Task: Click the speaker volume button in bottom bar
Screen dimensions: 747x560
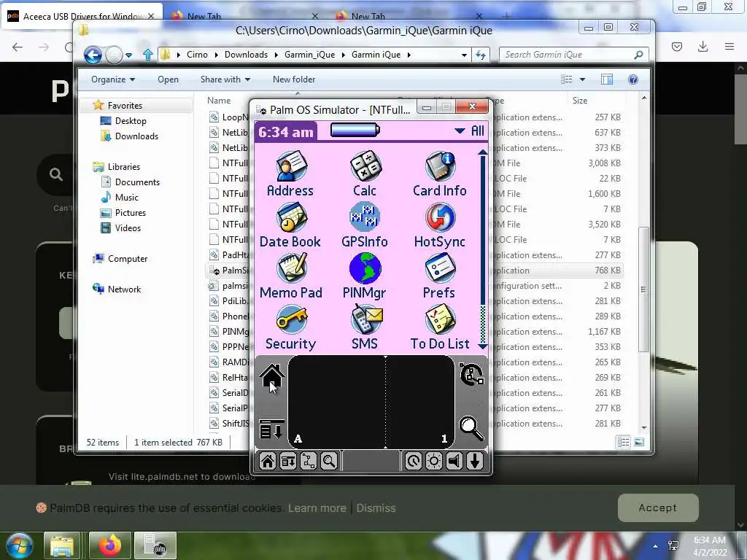Action: (x=454, y=461)
